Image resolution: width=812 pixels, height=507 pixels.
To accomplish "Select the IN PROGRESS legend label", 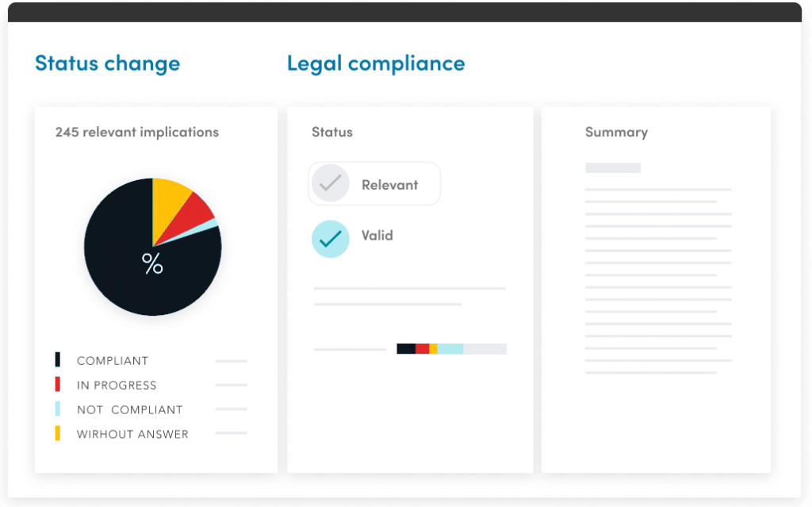I will 117,386.
